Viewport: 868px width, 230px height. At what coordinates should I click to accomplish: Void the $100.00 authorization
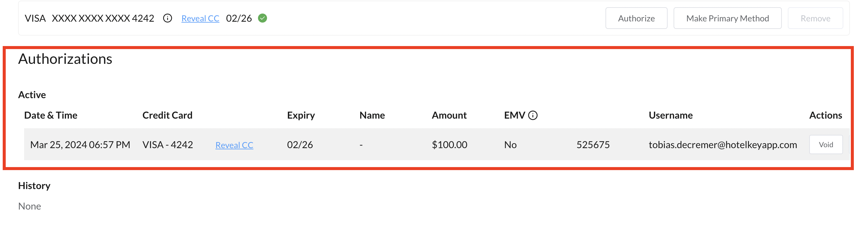[x=826, y=145]
